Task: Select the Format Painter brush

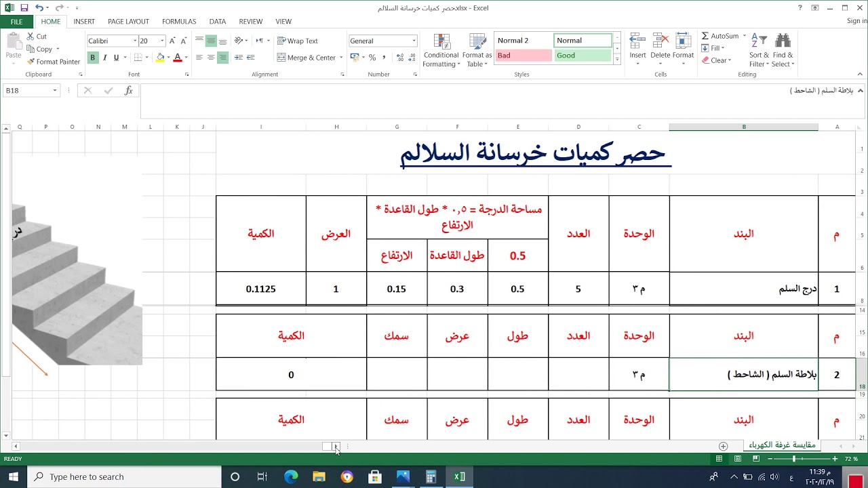Action: (31, 62)
